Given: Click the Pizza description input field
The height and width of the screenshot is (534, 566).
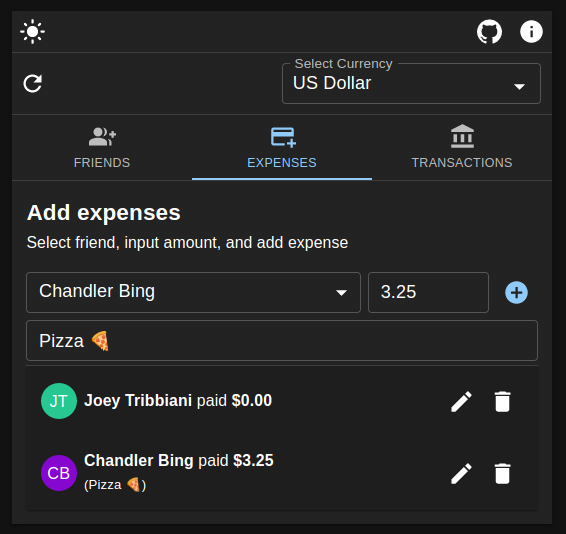Looking at the screenshot, I should tap(282, 340).
